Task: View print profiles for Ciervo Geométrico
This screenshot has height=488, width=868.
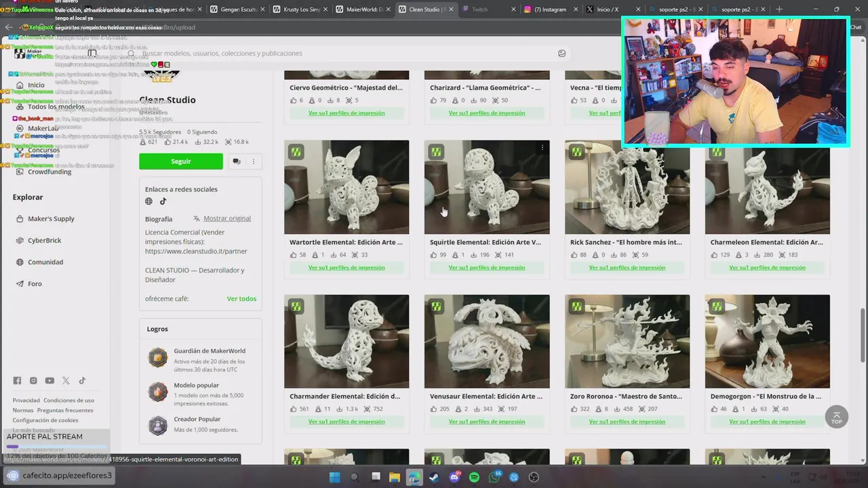Action: pyautogui.click(x=347, y=113)
